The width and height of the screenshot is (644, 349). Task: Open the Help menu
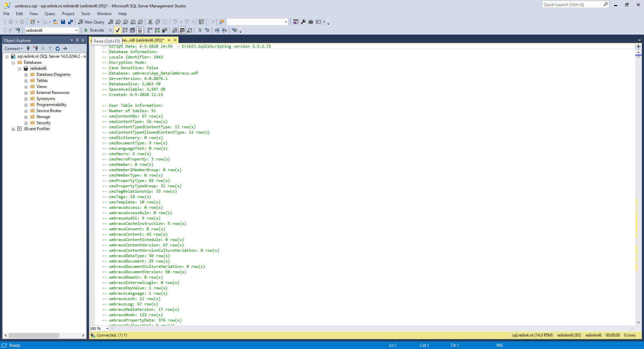click(x=122, y=14)
